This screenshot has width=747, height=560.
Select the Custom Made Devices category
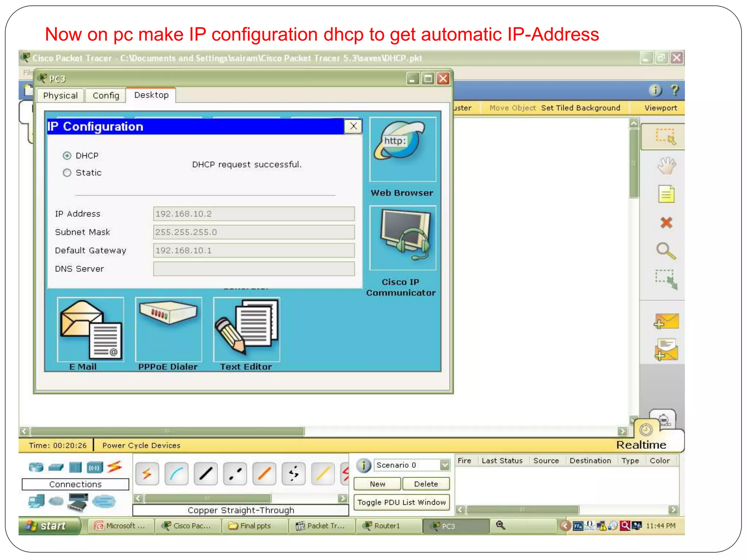[78, 502]
